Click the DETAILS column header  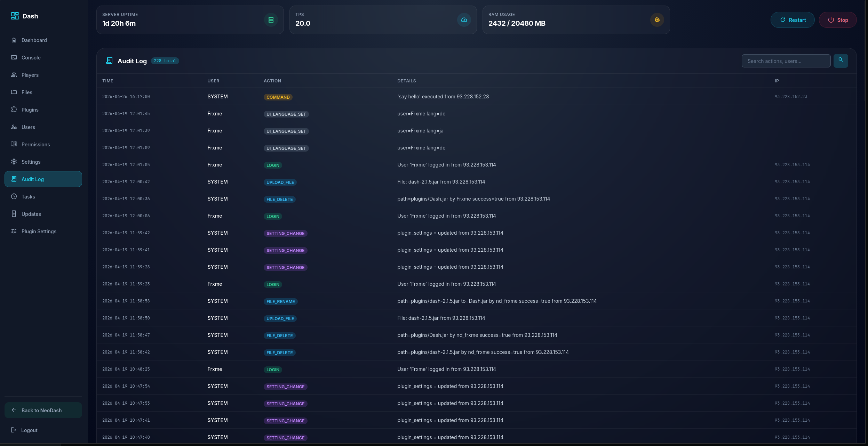(406, 81)
